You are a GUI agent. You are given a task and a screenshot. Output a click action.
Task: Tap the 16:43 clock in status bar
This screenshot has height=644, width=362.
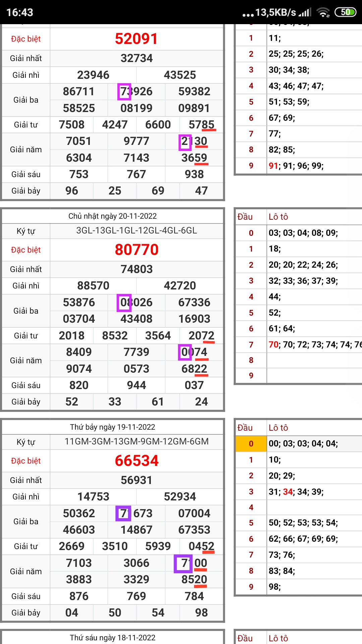coord(20,12)
